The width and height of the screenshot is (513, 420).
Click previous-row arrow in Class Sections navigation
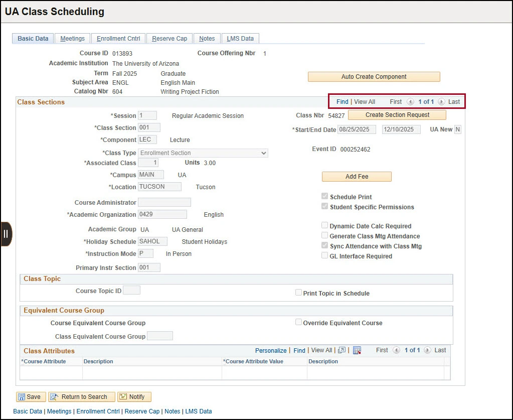click(410, 102)
